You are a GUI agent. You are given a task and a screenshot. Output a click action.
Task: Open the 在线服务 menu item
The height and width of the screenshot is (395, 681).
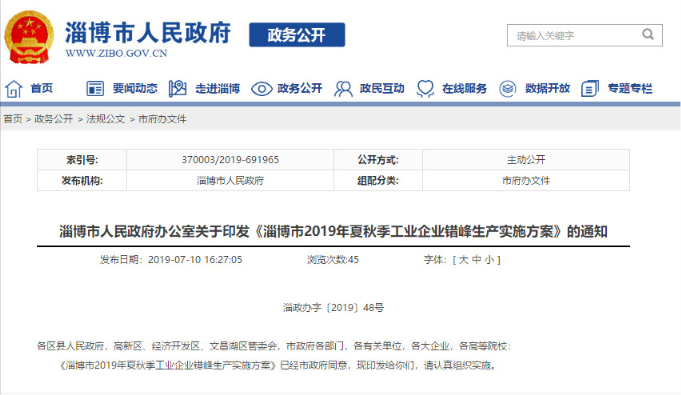pyautogui.click(x=465, y=89)
